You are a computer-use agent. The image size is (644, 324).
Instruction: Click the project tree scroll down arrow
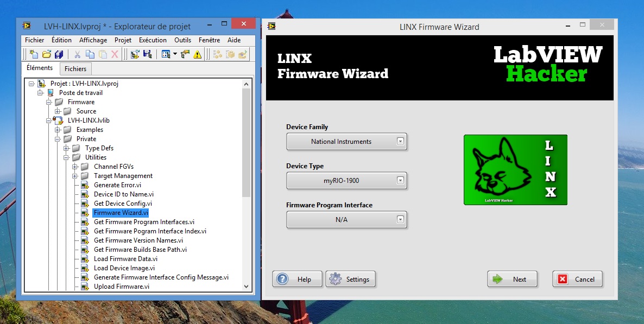247,287
